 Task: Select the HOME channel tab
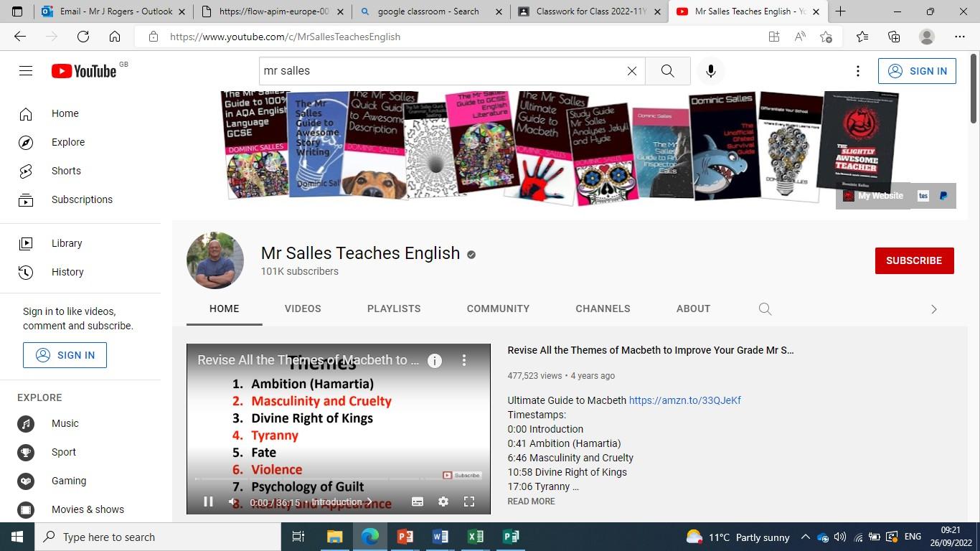click(x=225, y=309)
